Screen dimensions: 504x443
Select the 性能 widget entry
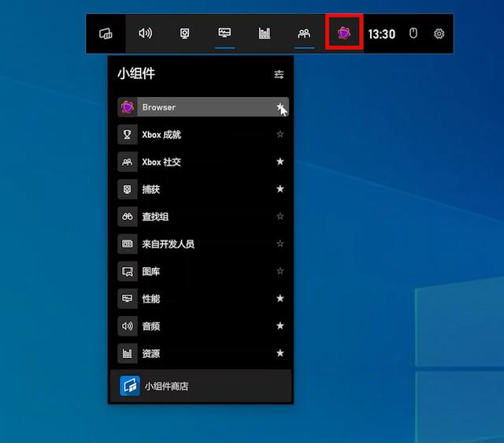click(203, 299)
